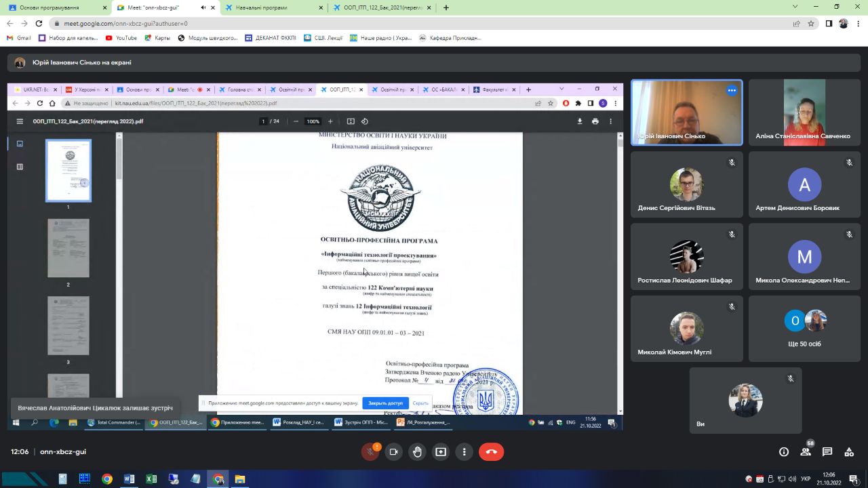
Task: Click the Present now screen-share icon
Action: coord(441,452)
